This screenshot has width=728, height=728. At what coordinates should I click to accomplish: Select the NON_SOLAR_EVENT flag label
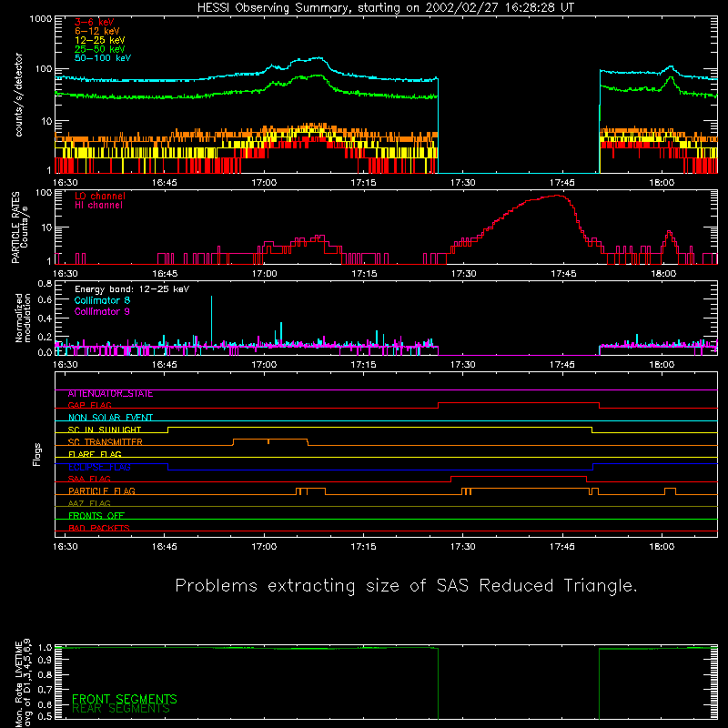point(110,418)
